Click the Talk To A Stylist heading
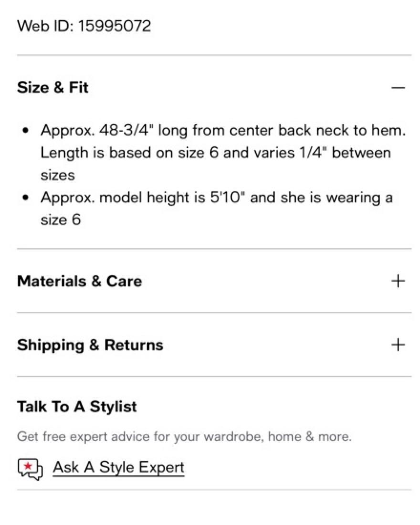The height and width of the screenshot is (525, 420). pyautogui.click(x=77, y=407)
